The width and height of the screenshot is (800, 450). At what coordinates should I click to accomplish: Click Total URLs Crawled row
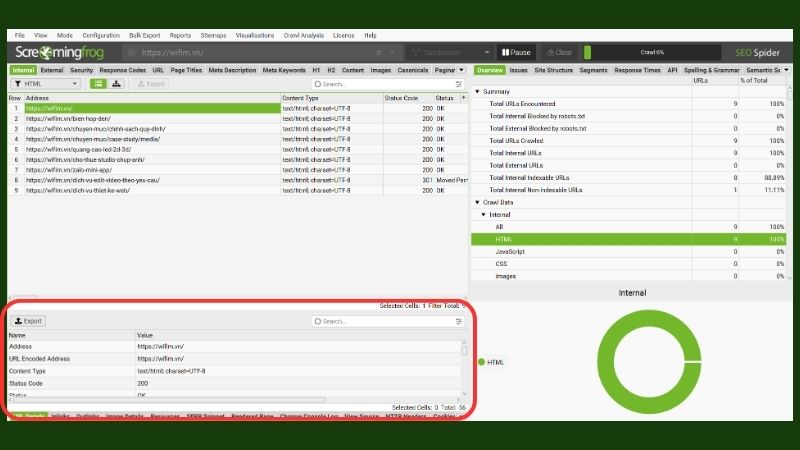click(x=629, y=140)
